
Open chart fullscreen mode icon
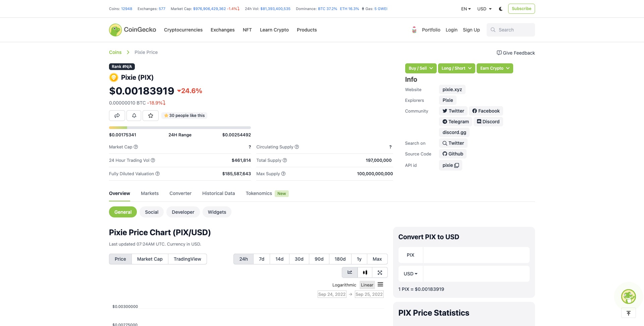point(380,272)
